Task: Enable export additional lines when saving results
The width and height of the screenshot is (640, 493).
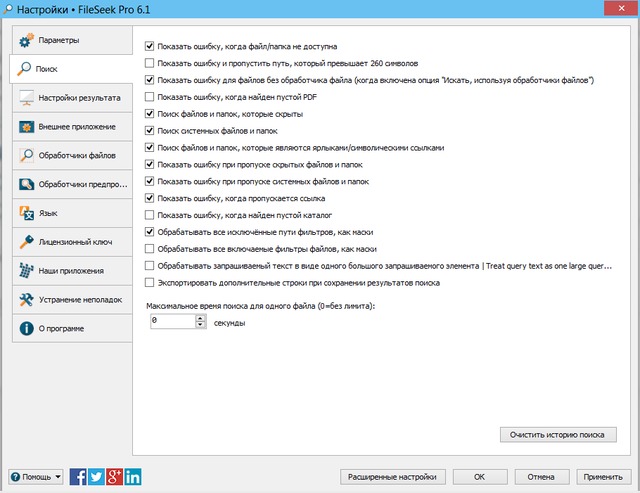Action: pyautogui.click(x=149, y=282)
